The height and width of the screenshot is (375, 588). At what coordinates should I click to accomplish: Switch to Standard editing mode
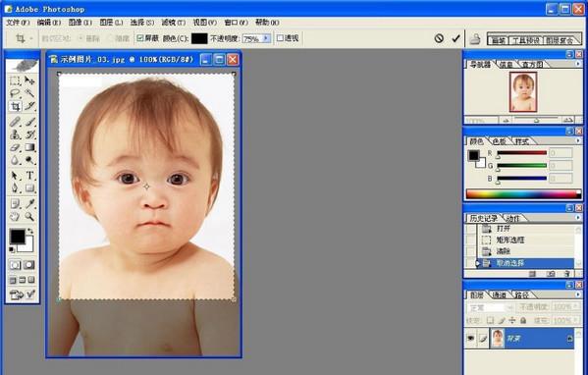point(15,265)
